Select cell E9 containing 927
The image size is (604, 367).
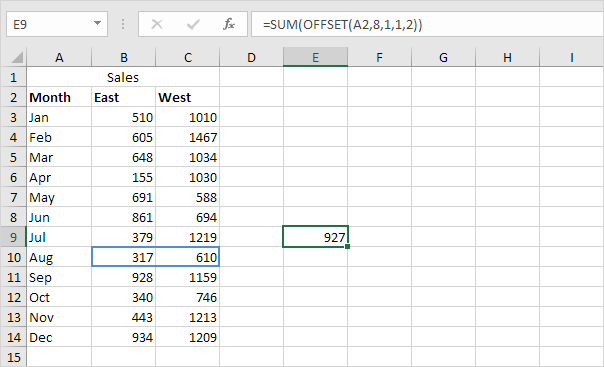coord(315,237)
